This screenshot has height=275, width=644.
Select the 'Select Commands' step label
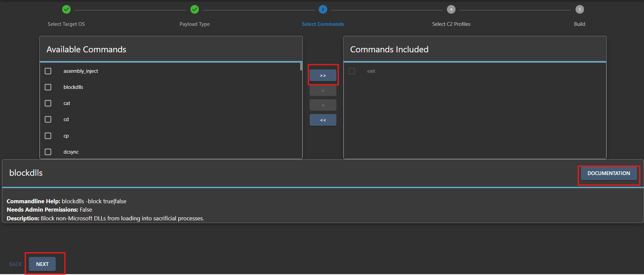323,24
